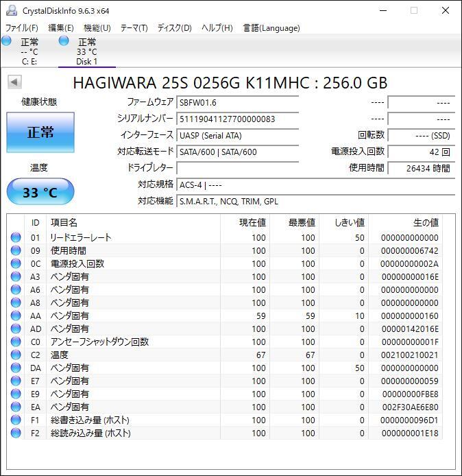The height and width of the screenshot is (476, 462).
Task: Click status orb of attribute EA row
Action: click(16, 407)
